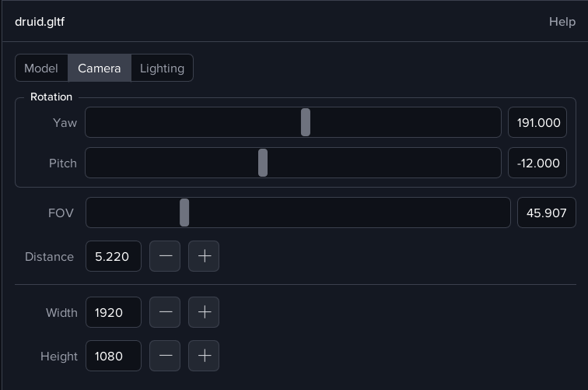Select the Camera tab
The width and height of the screenshot is (588, 390).
tap(100, 68)
